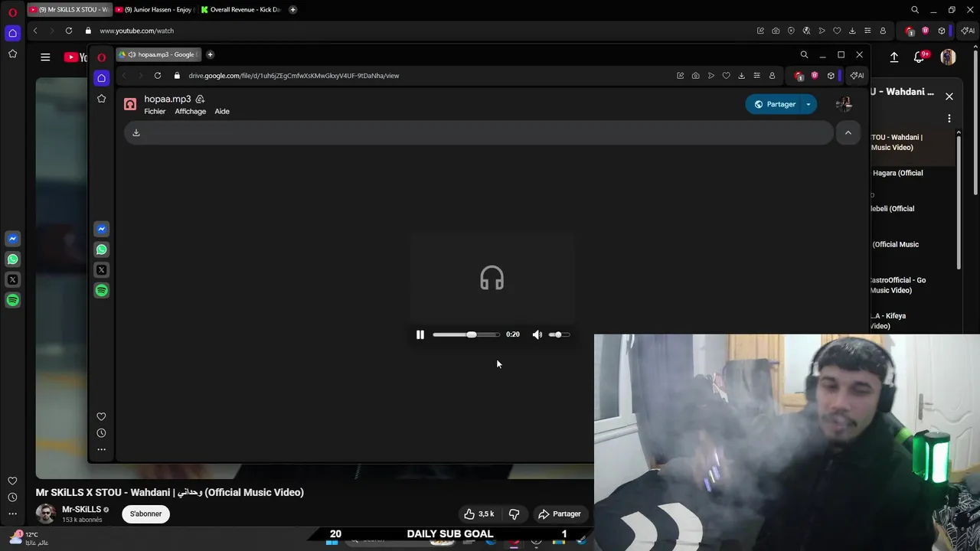Open the Aide menu
Viewport: 980px width, 551px height.
pyautogui.click(x=222, y=112)
